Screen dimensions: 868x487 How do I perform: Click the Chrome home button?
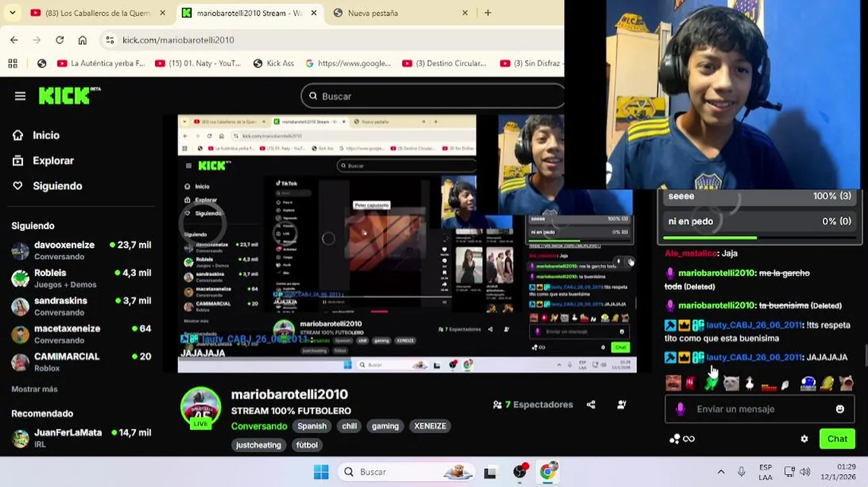point(82,40)
